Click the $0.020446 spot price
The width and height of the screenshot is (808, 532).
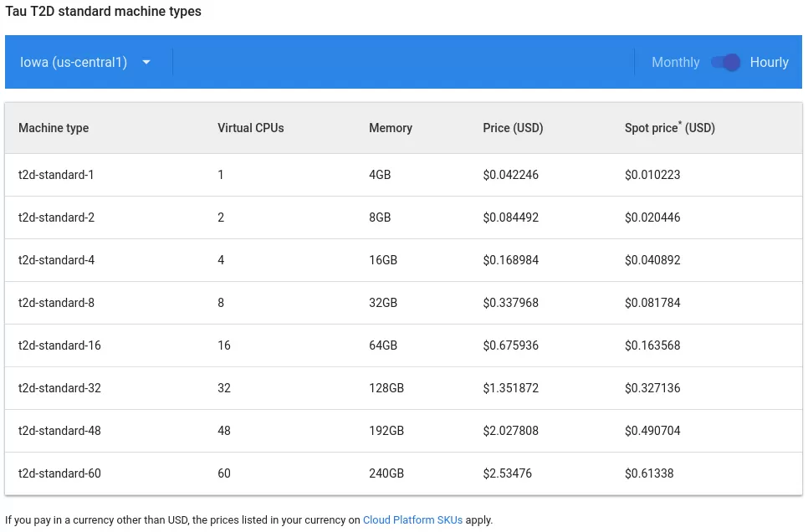tap(652, 217)
